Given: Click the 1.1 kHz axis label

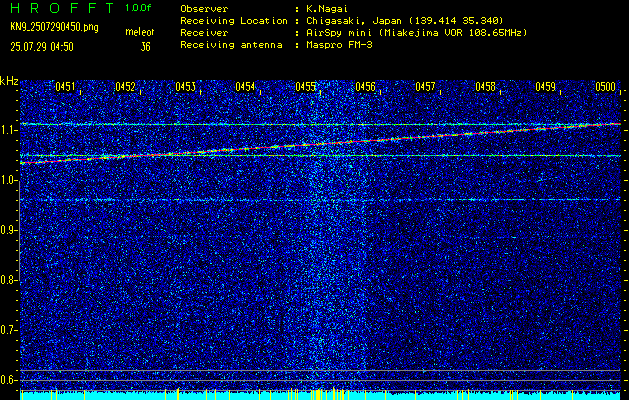Looking at the screenshot, I should tap(8, 130).
